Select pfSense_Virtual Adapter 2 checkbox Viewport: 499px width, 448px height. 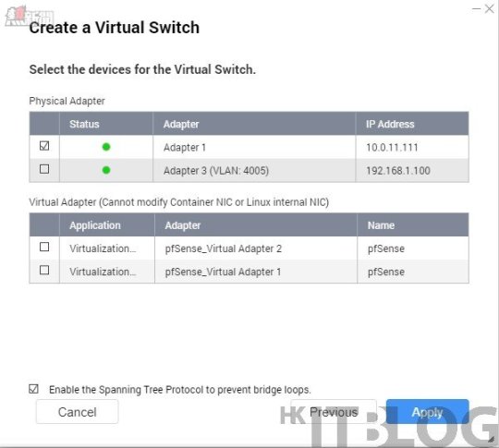click(x=44, y=247)
